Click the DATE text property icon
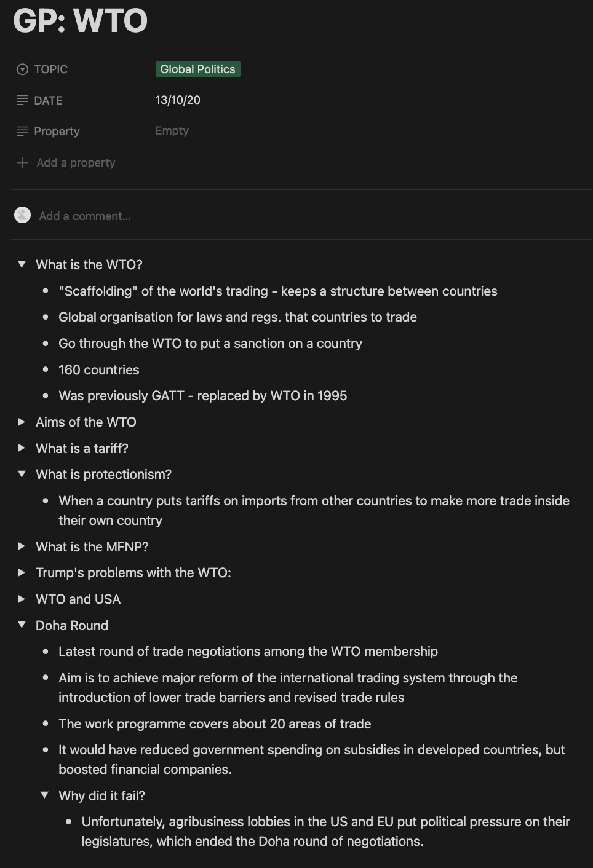 coord(23,100)
